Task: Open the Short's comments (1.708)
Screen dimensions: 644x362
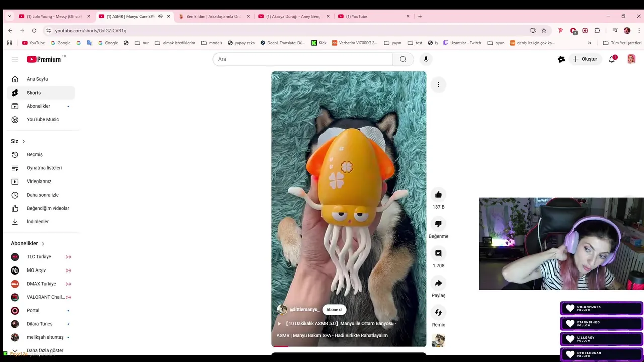Action: [438, 253]
